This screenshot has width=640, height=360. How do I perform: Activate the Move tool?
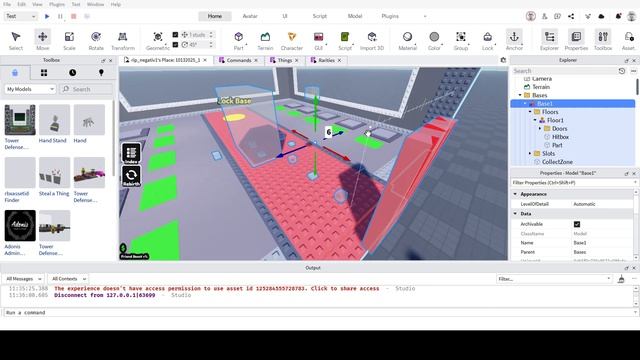pyautogui.click(x=42, y=40)
